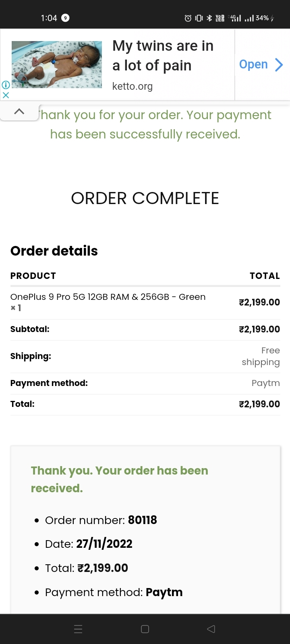Open the ketto.org ad
290x644 pixels.
point(253,64)
